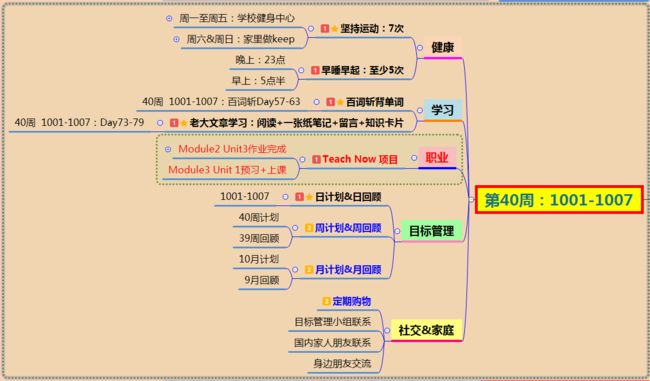Click text Module2 Unit3作业完成
The height and width of the screenshot is (381, 650).
pyautogui.click(x=232, y=149)
